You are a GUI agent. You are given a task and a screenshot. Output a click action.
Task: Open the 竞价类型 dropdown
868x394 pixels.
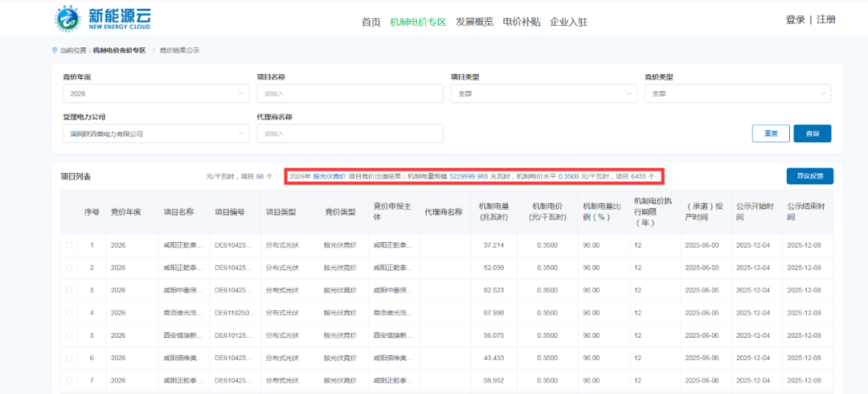[x=737, y=94]
